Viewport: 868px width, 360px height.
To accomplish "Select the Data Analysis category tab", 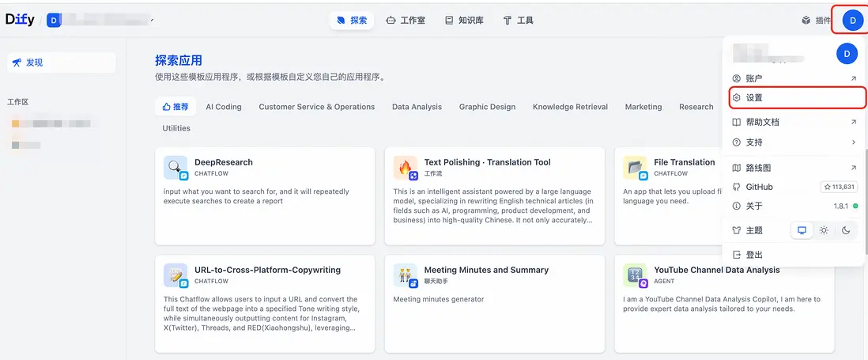I will pyautogui.click(x=417, y=107).
